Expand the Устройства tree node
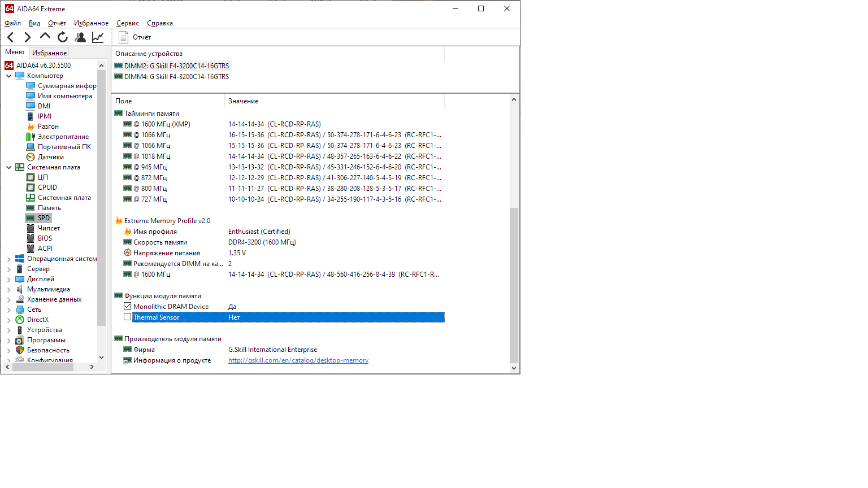 click(x=8, y=330)
